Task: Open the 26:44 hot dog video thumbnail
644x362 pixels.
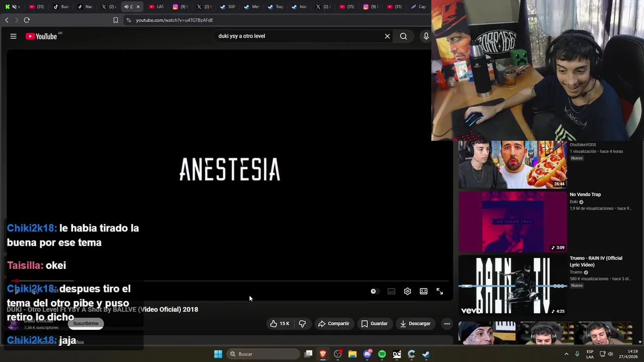Action: (x=513, y=165)
